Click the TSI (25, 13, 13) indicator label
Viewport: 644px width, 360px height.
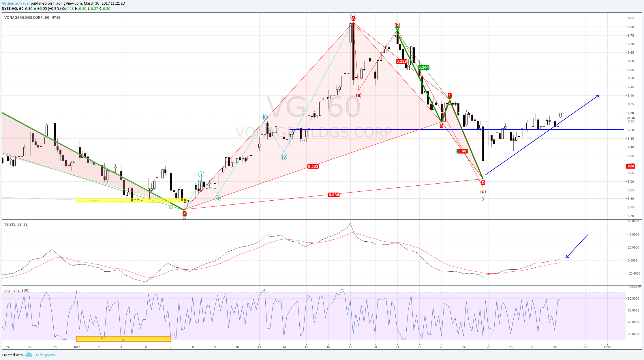(x=16, y=224)
